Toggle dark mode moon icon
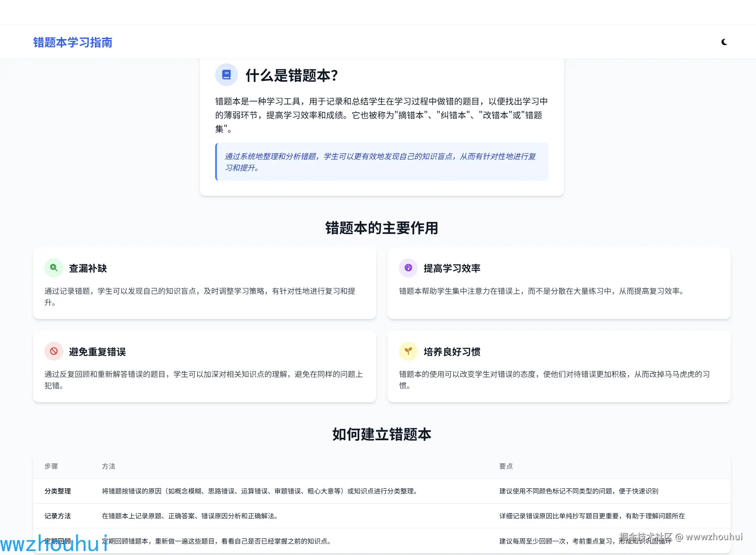 724,42
